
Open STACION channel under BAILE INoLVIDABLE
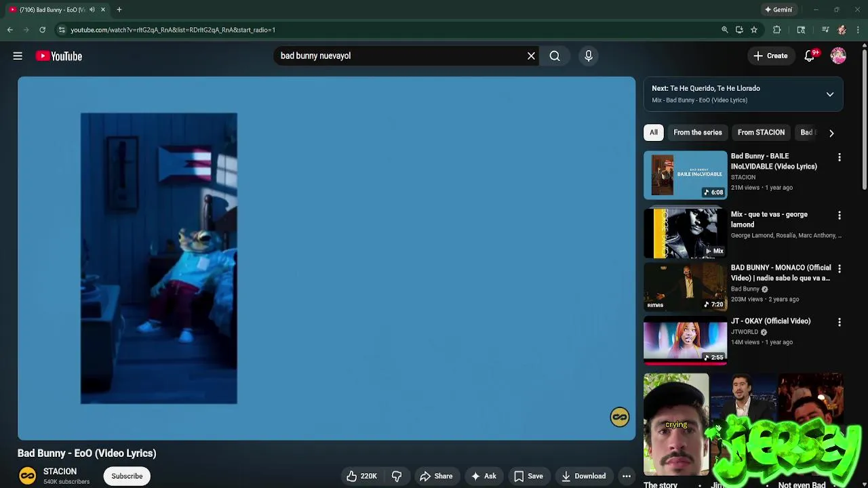tap(743, 177)
